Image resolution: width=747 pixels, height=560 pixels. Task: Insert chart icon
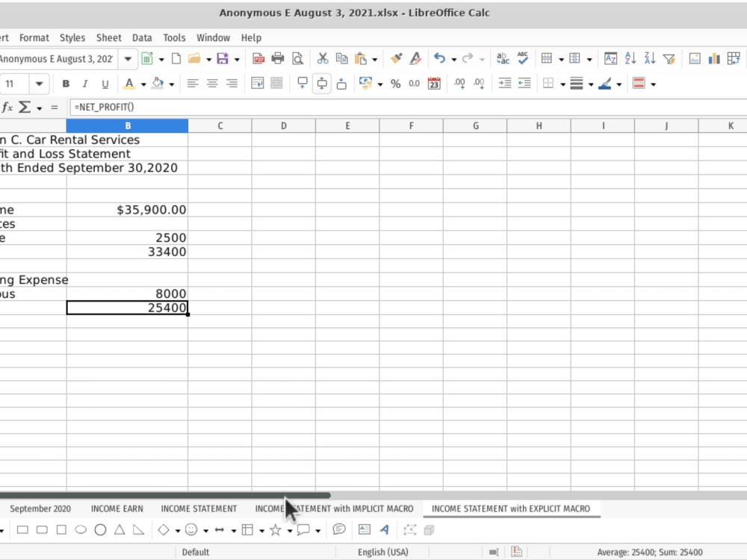714,59
